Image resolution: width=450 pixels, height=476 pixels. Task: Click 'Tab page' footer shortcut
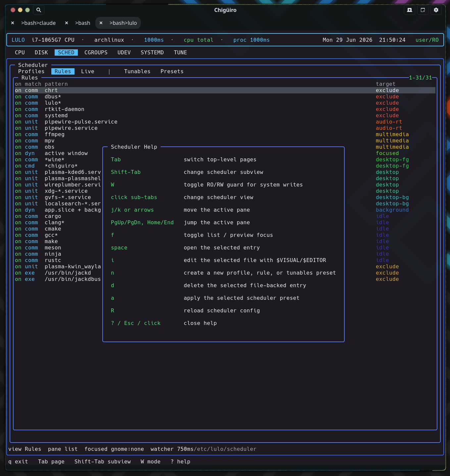pyautogui.click(x=51, y=461)
